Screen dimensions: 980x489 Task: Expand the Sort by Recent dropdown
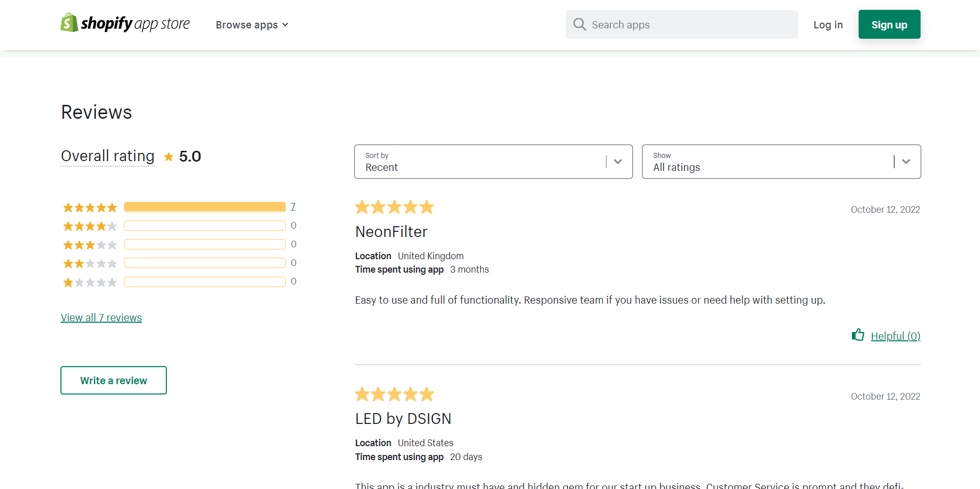click(x=493, y=162)
